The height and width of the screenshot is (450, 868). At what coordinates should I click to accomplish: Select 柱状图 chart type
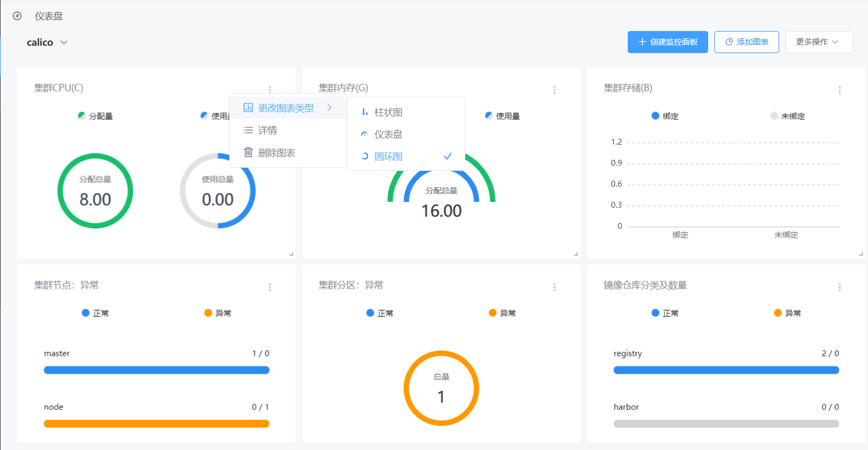388,112
